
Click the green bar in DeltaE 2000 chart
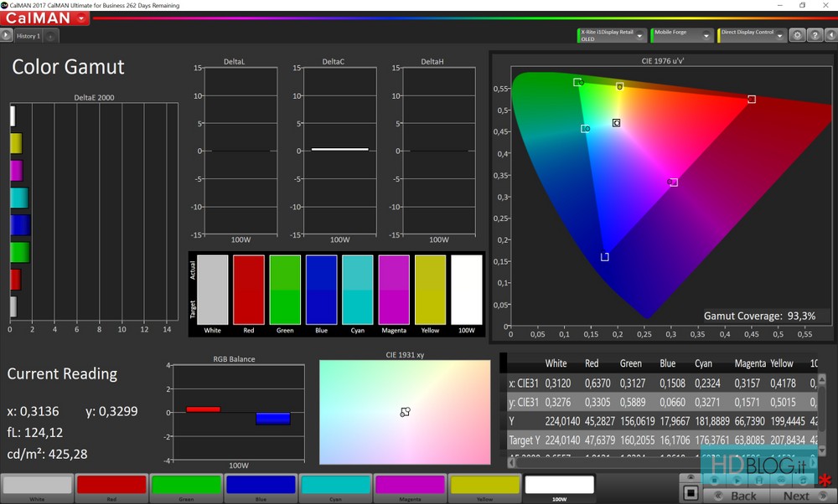coord(20,252)
